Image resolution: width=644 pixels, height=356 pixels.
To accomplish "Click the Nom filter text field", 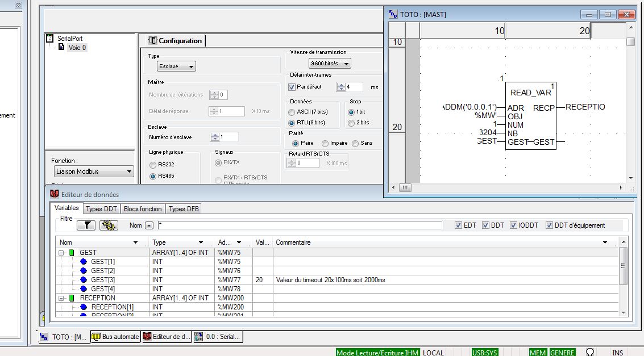I will point(300,225).
